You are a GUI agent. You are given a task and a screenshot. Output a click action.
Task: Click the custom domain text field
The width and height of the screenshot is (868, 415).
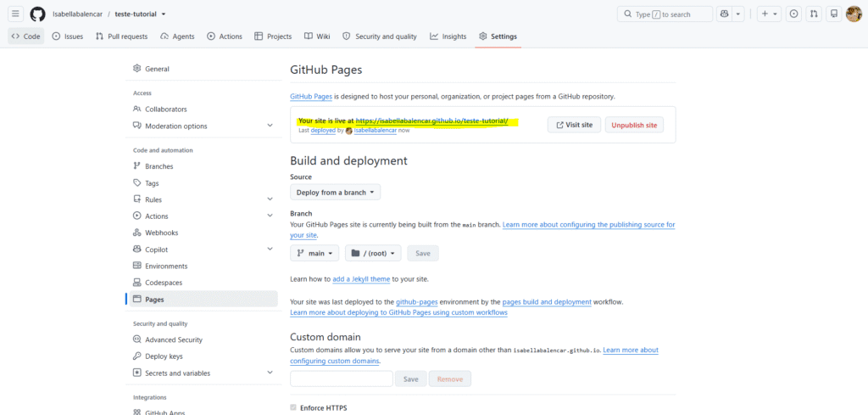click(342, 379)
